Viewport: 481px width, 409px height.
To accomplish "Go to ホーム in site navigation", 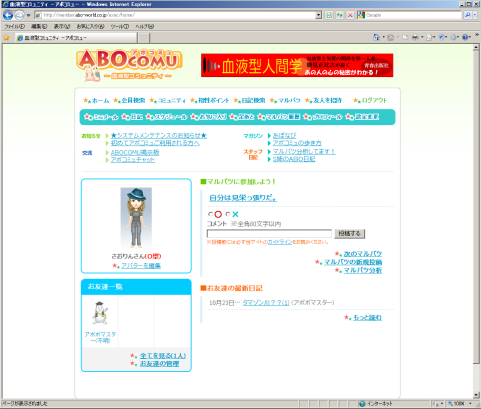I will tap(100, 100).
